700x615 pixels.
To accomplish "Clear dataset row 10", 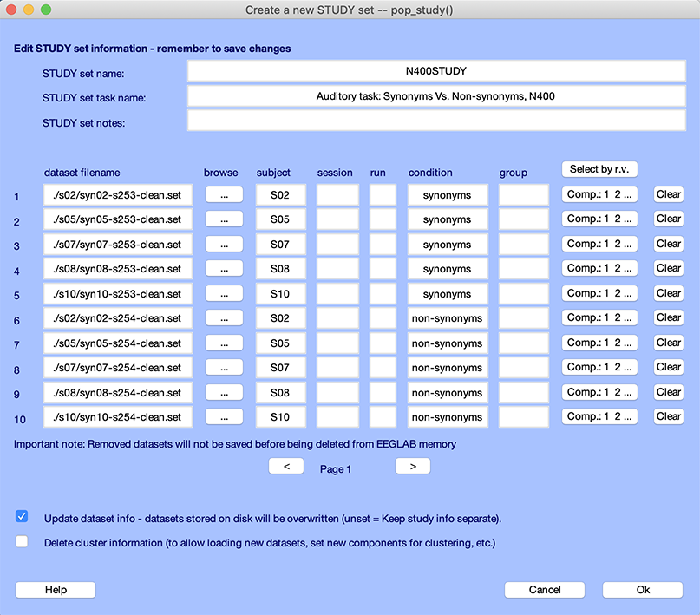I will pyautogui.click(x=668, y=416).
